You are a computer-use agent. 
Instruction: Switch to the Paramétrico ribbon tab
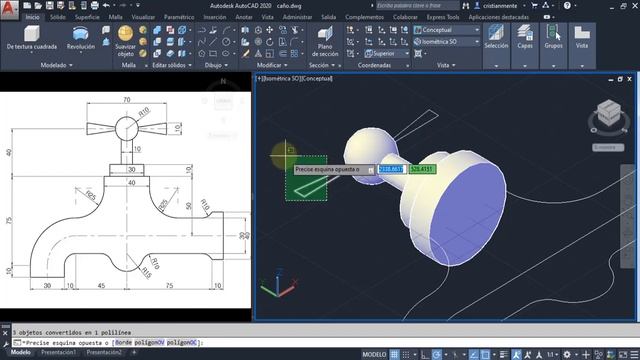click(179, 17)
